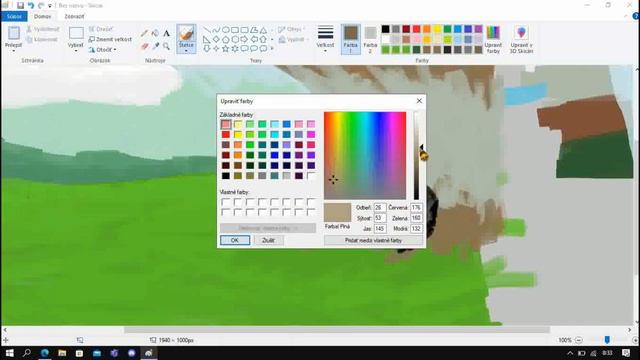Image resolution: width=640 pixels, height=360 pixels.
Task: Pick the five-point star shape
Action: click(x=225, y=49)
